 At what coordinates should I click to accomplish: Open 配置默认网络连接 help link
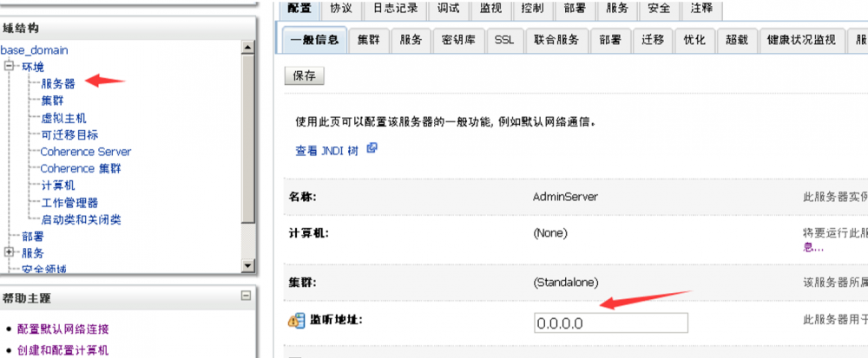point(63,329)
